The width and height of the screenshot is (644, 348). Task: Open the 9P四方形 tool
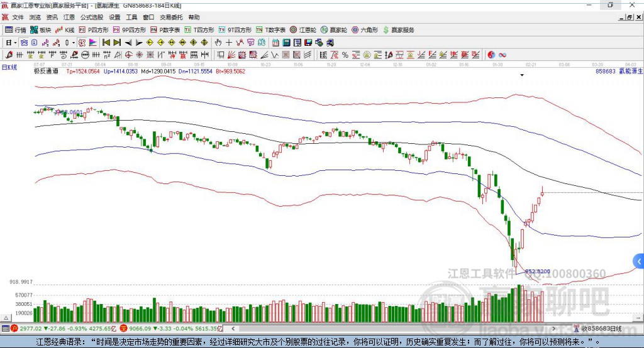pyautogui.click(x=129, y=30)
